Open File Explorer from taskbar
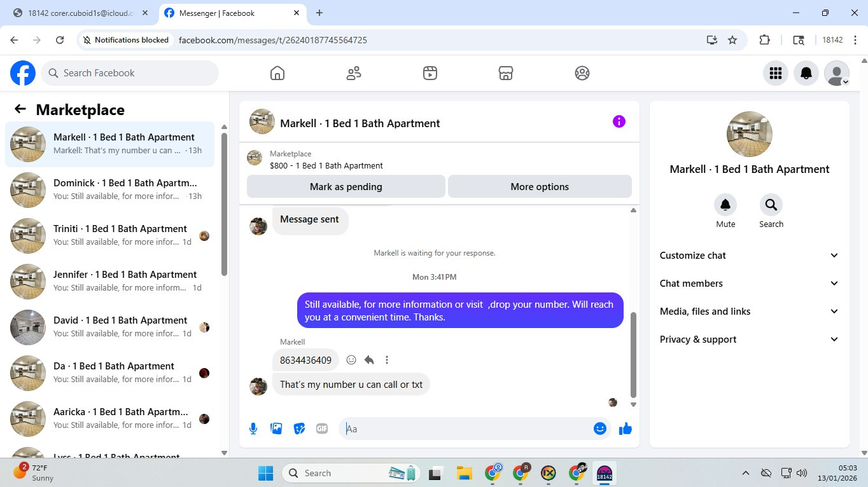Screen dimensions: 868x487 click(x=464, y=473)
